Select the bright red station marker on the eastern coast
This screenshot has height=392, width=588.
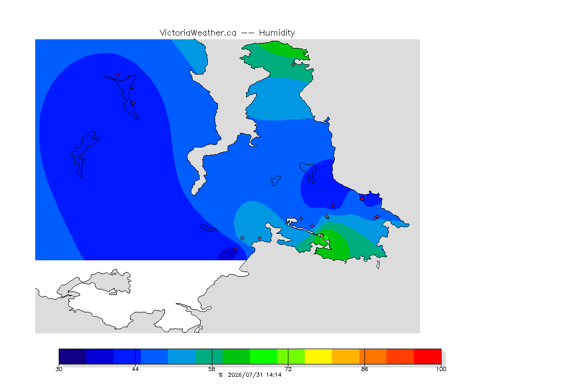[362, 199]
